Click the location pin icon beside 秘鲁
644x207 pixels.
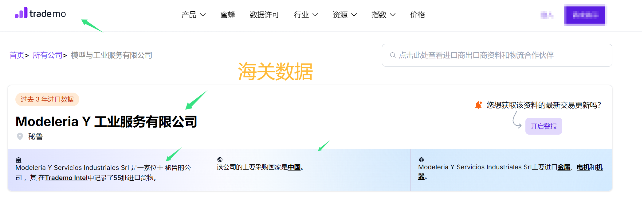click(x=20, y=136)
